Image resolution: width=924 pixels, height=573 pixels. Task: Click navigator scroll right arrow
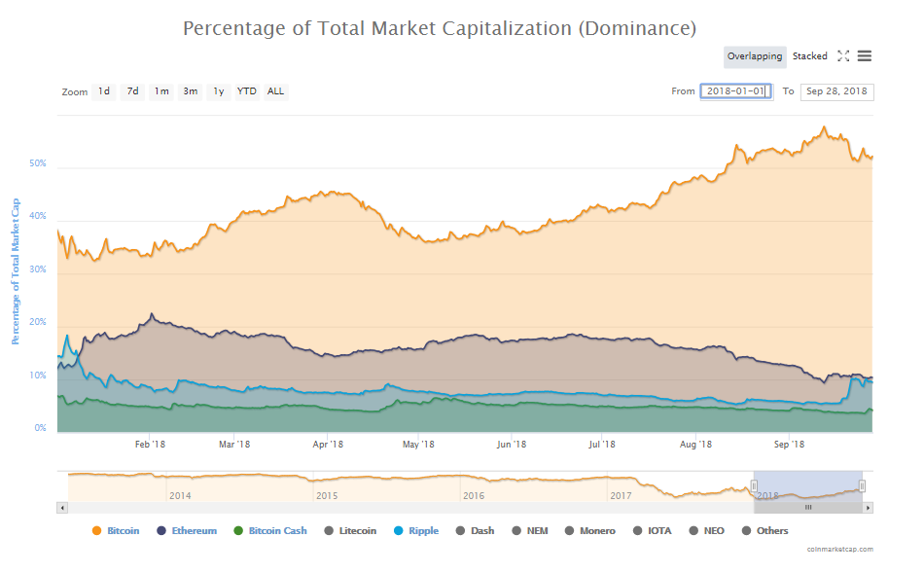click(868, 508)
